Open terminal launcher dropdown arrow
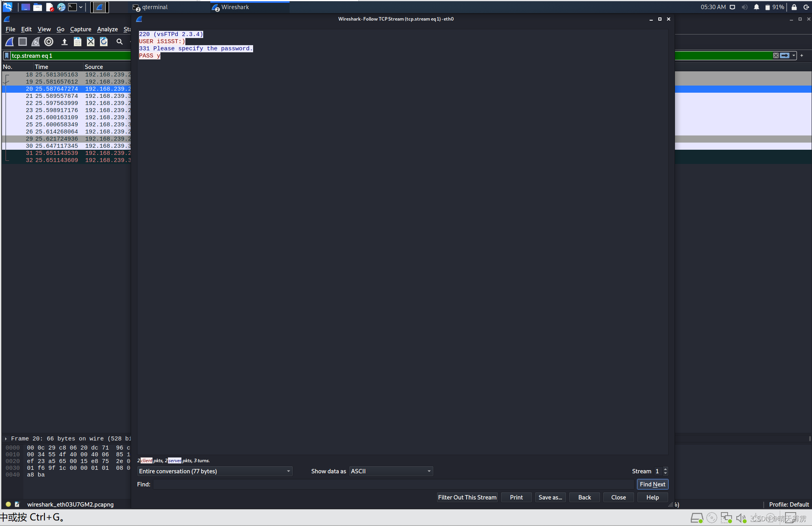This screenshot has height=526, width=812. click(81, 7)
